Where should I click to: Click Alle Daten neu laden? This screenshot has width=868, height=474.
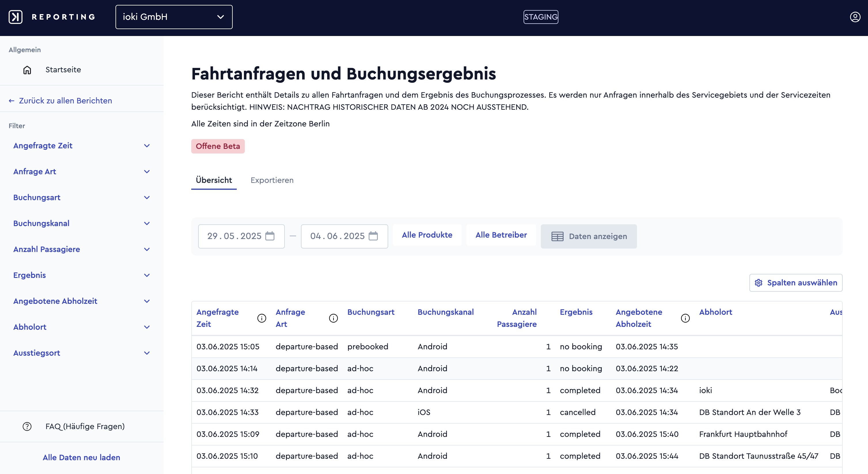[x=82, y=458]
